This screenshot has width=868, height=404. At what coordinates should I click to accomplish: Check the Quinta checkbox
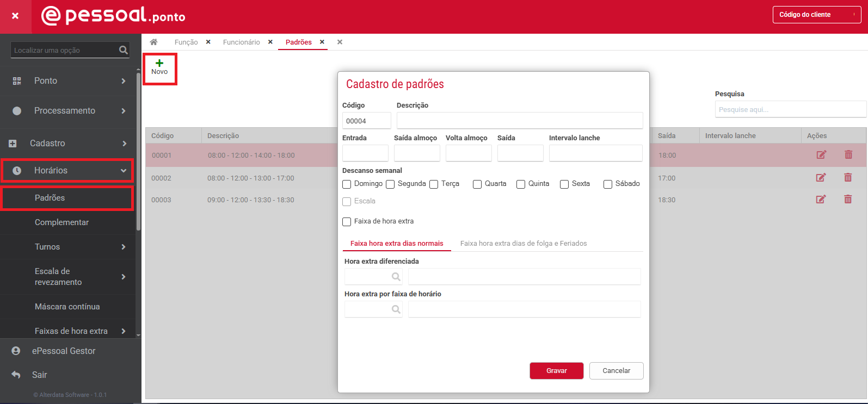(x=521, y=184)
